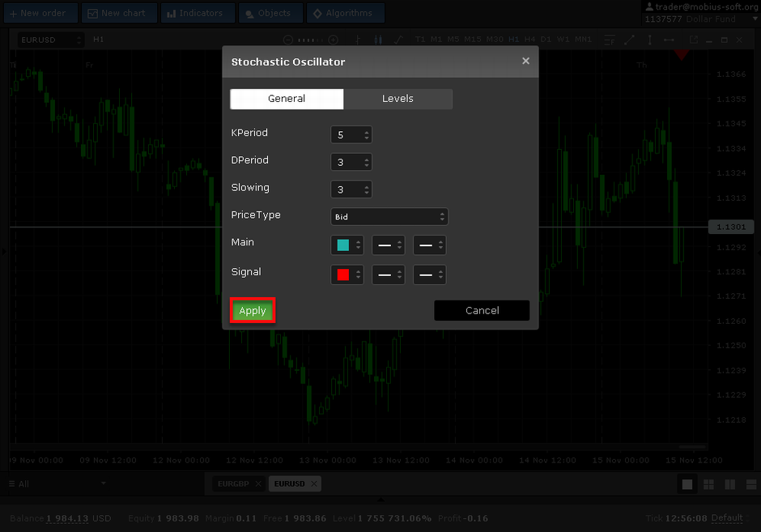Switch chart to candlestick style icon
Viewport: 761px width, 532px height.
click(x=378, y=40)
